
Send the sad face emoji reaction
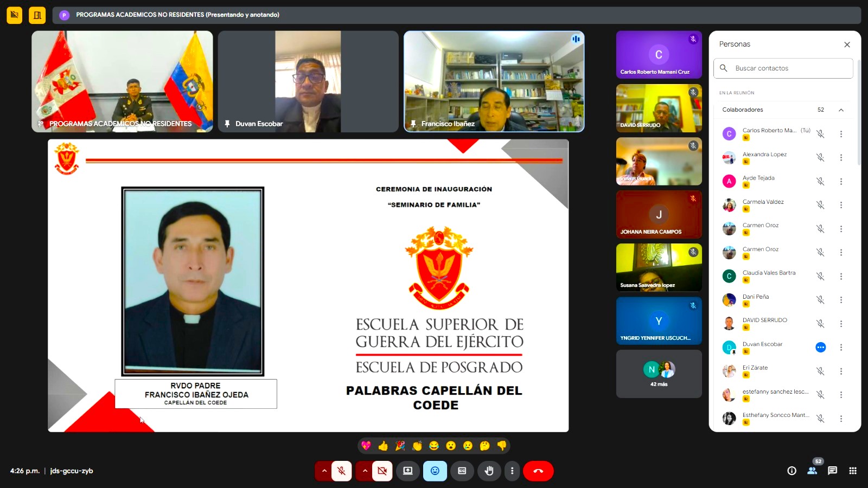click(468, 446)
